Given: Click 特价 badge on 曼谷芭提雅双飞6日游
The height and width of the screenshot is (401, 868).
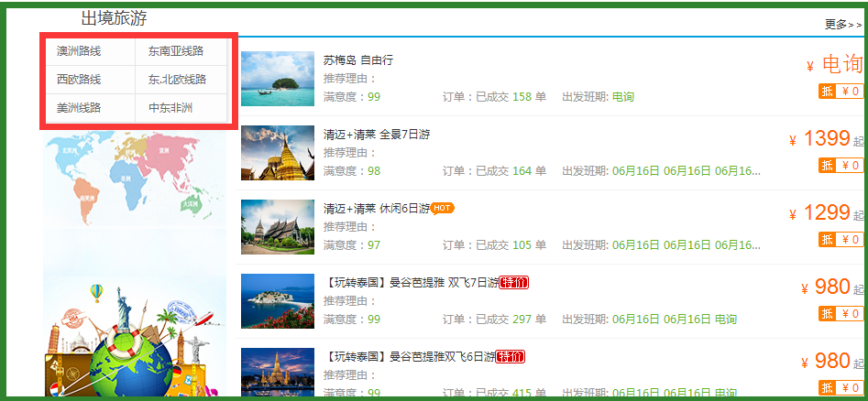Looking at the screenshot, I should click(511, 356).
